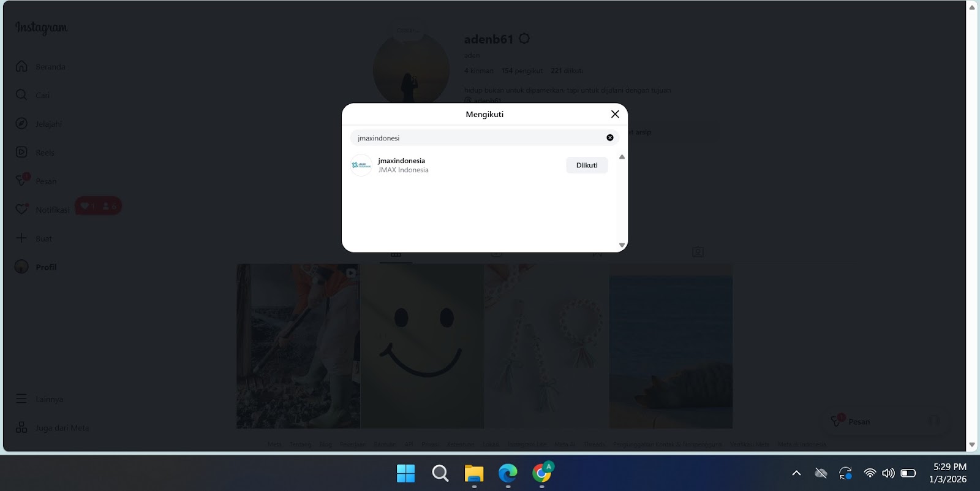Open jmaxindonesia username link

pos(401,161)
